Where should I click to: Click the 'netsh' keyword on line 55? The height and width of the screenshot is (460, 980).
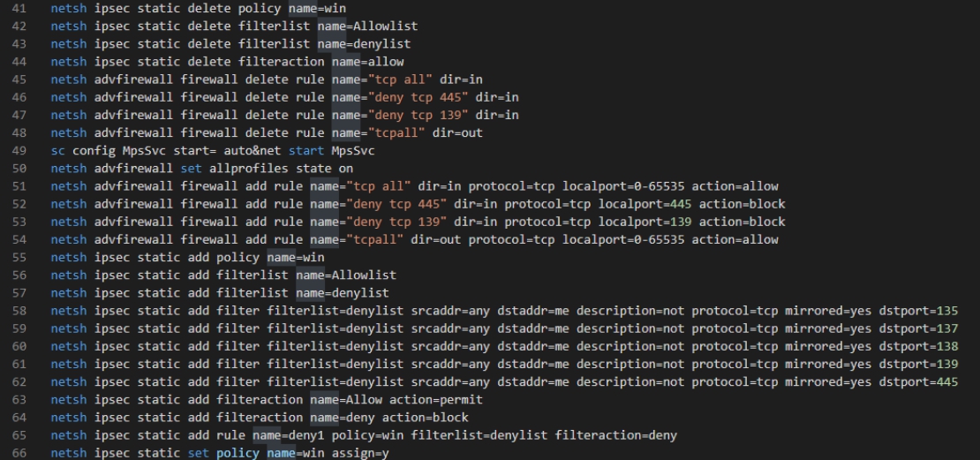click(x=69, y=258)
